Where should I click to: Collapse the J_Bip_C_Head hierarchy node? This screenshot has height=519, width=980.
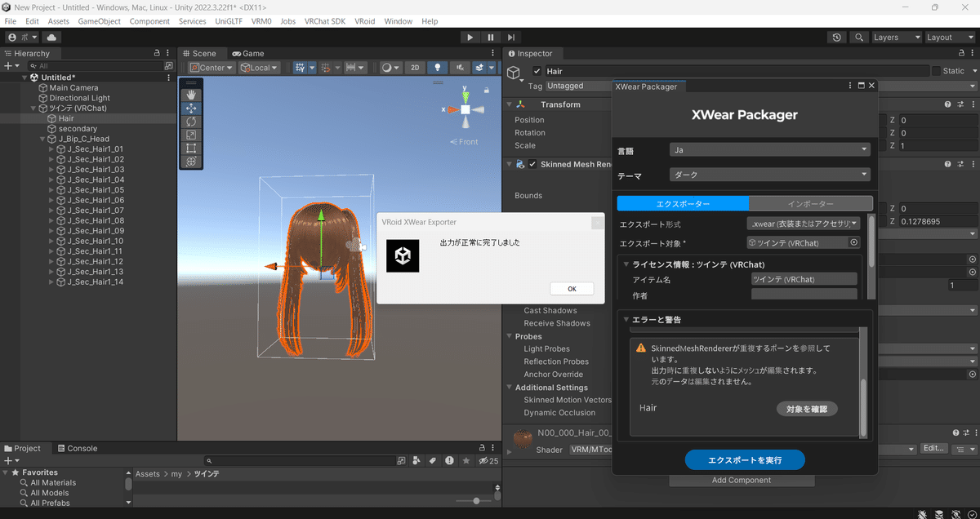coord(42,140)
